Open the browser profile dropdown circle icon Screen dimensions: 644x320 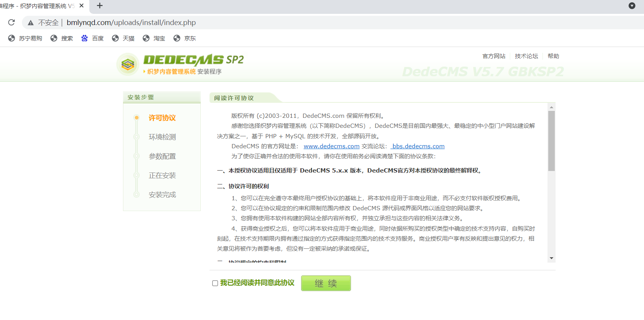pyautogui.click(x=632, y=6)
